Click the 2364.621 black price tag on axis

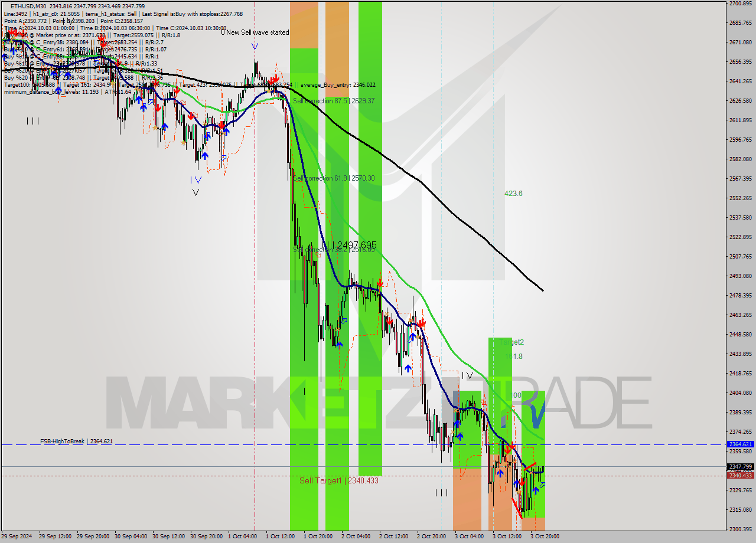click(740, 444)
